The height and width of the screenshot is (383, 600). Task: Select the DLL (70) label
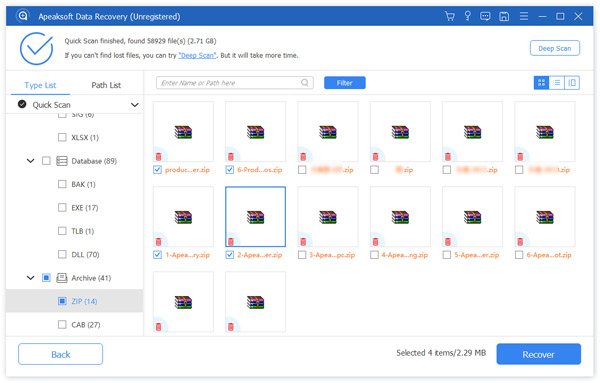coord(85,254)
